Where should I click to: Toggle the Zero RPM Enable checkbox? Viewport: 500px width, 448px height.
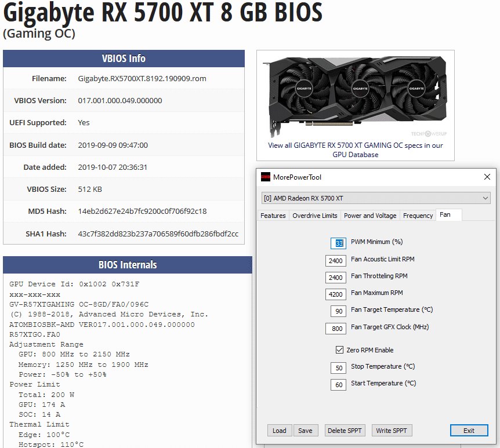pos(339,350)
